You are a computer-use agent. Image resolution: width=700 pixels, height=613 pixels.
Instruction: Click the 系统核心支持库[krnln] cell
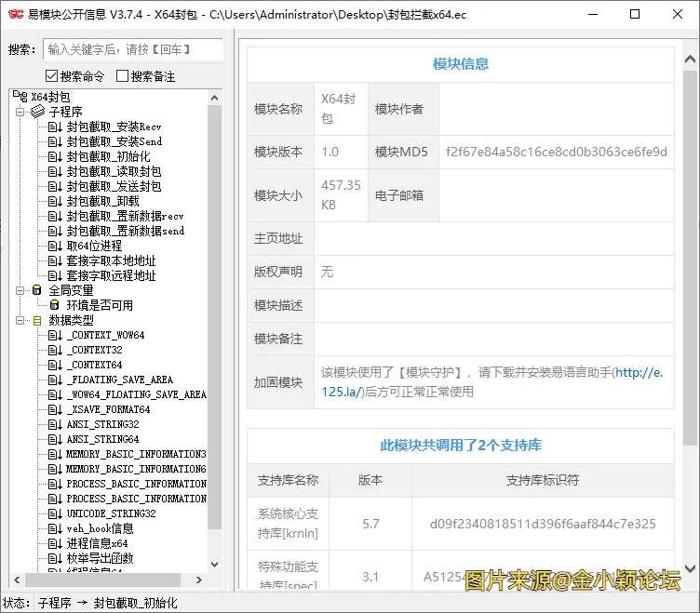pos(288,524)
